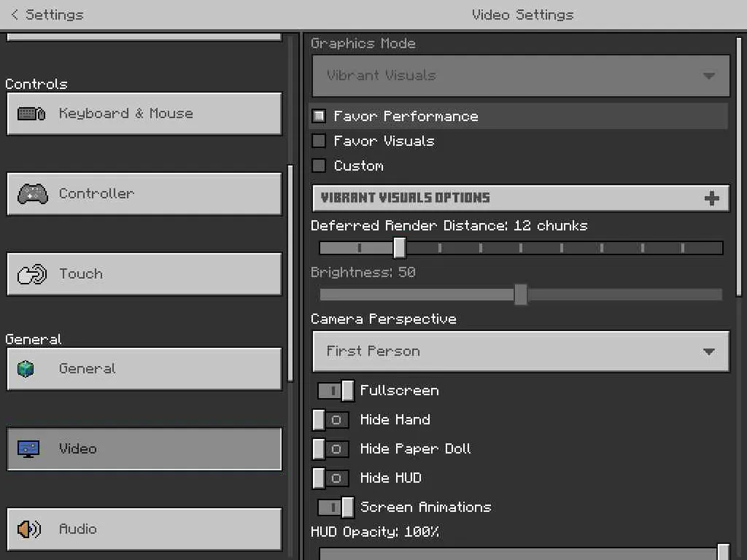Click the gamepad Controller icon
This screenshot has height=560, width=747.
(32, 194)
